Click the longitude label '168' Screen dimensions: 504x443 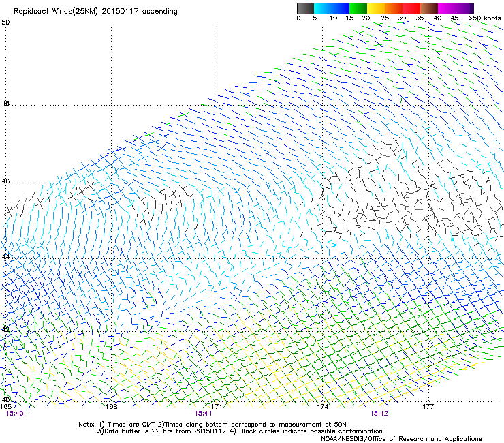pos(112,407)
